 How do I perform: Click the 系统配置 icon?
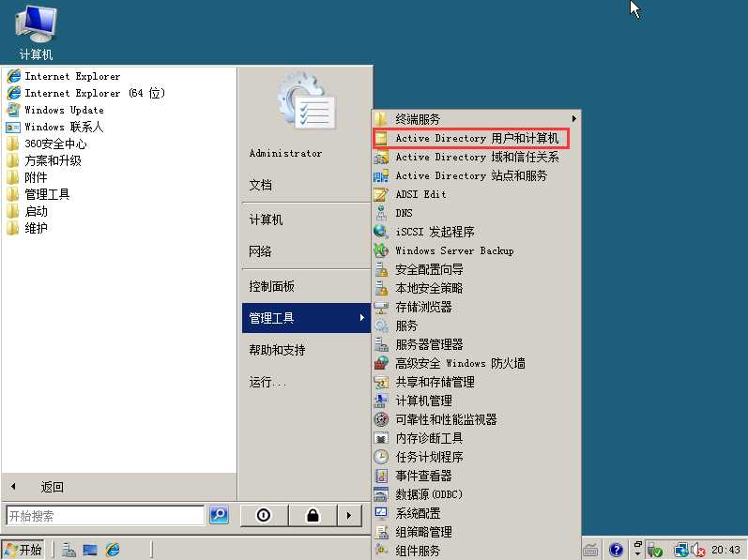pos(381,513)
